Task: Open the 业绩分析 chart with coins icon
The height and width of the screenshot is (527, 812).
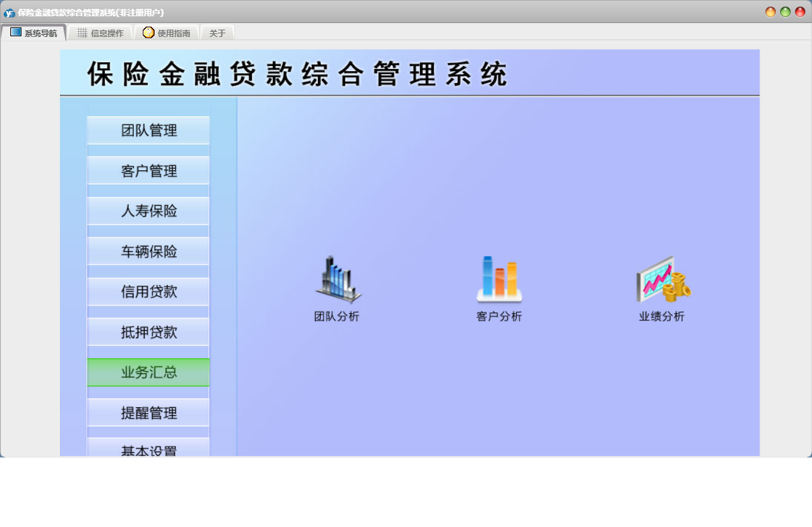Action: tap(663, 279)
